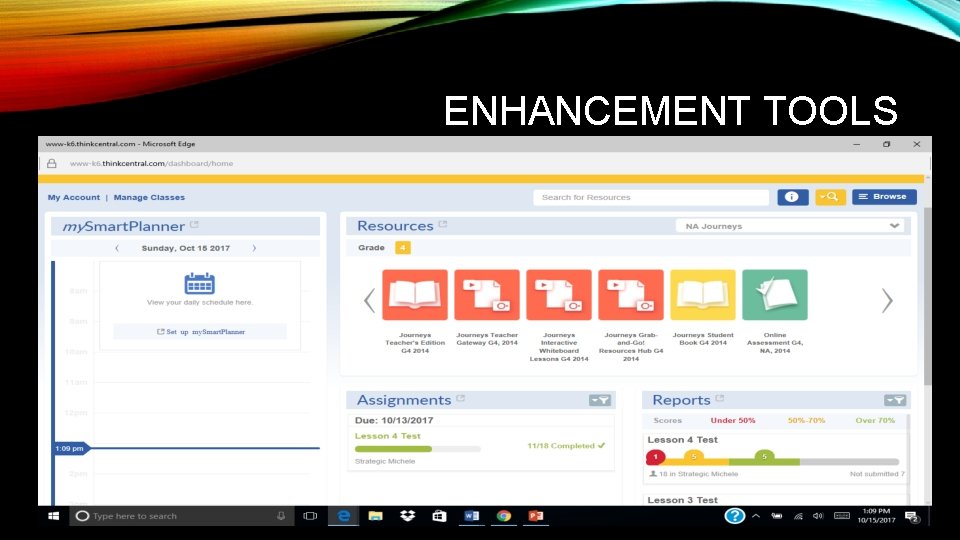Click the Browse button
960x540 pixels.
click(884, 197)
